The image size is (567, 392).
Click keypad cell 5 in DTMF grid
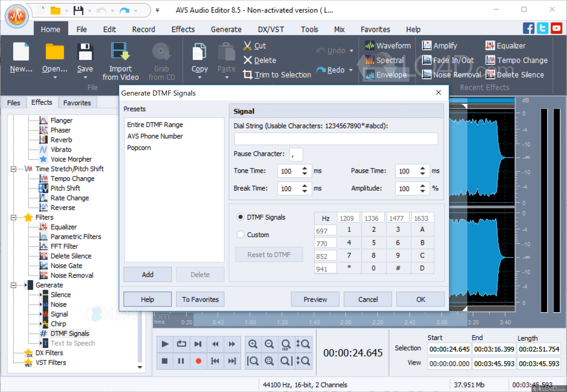click(373, 243)
